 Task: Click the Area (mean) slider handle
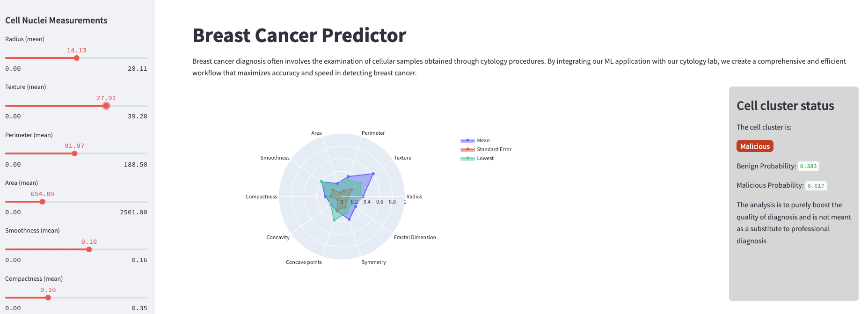(42, 202)
